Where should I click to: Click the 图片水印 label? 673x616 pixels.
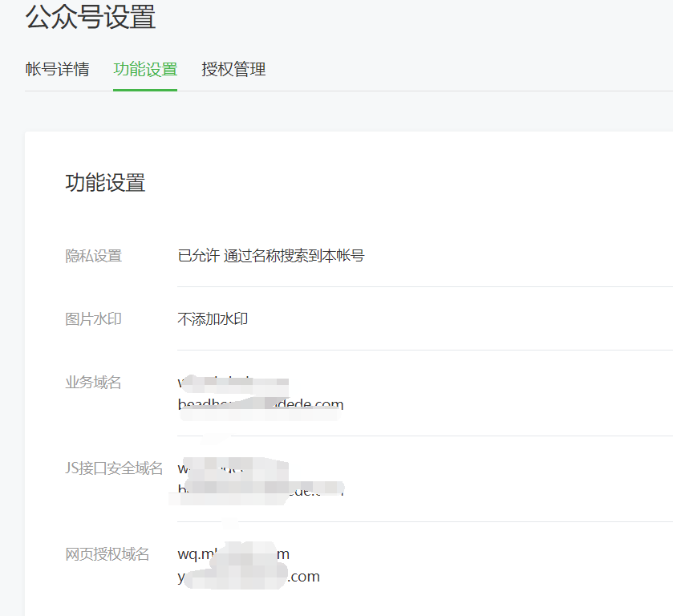pyautogui.click(x=93, y=319)
